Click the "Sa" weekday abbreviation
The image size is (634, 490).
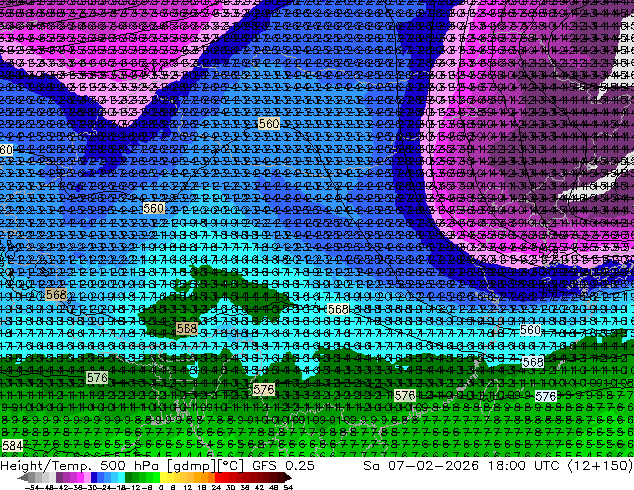coord(371,465)
